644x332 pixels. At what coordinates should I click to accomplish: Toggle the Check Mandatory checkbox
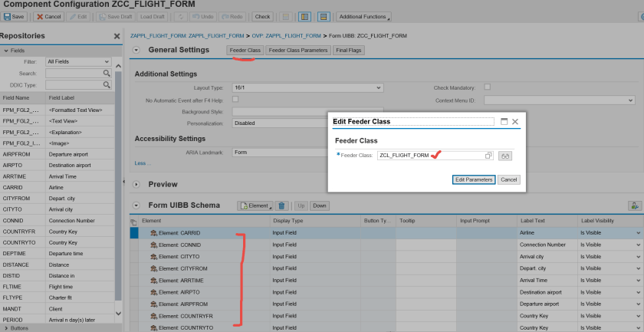click(x=487, y=87)
